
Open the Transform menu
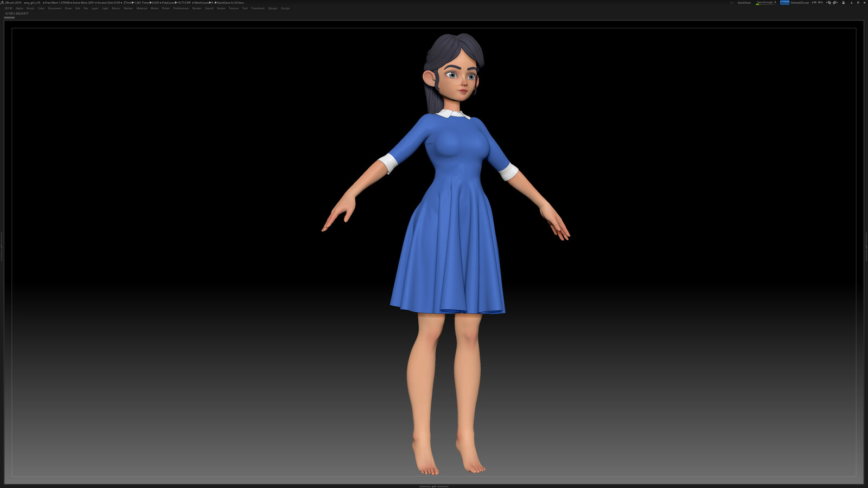(258, 8)
